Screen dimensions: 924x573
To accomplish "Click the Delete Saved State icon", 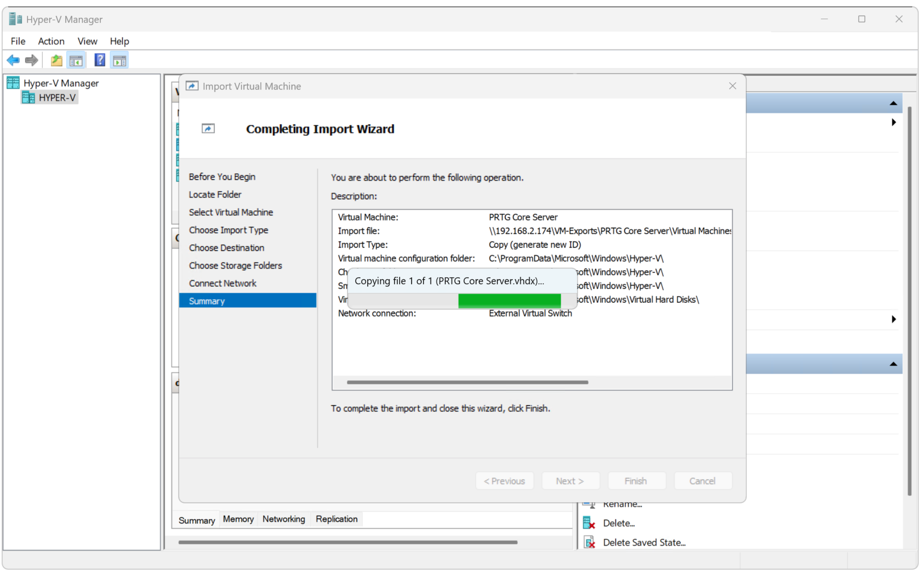I will 590,542.
